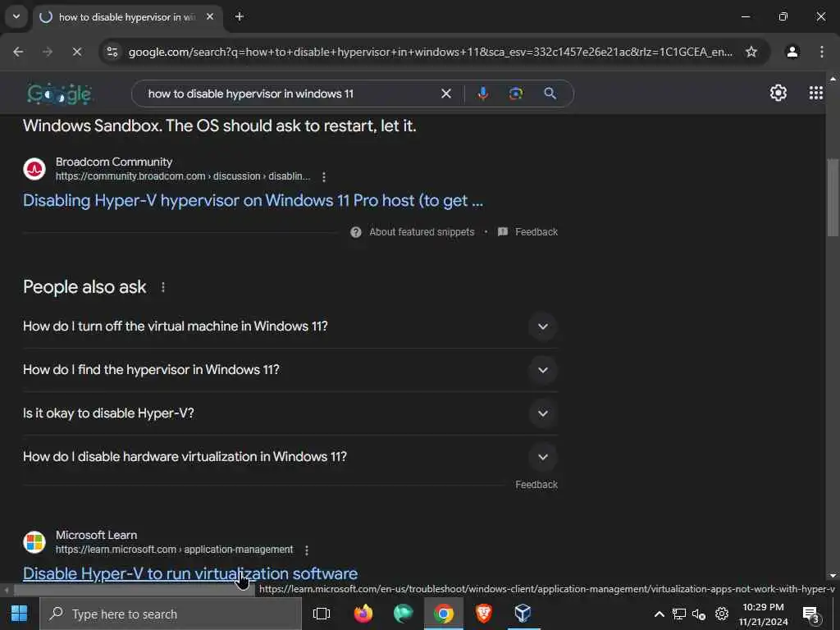Send Feedback on the featured snippet
This screenshot has width=840, height=630.
click(x=528, y=232)
